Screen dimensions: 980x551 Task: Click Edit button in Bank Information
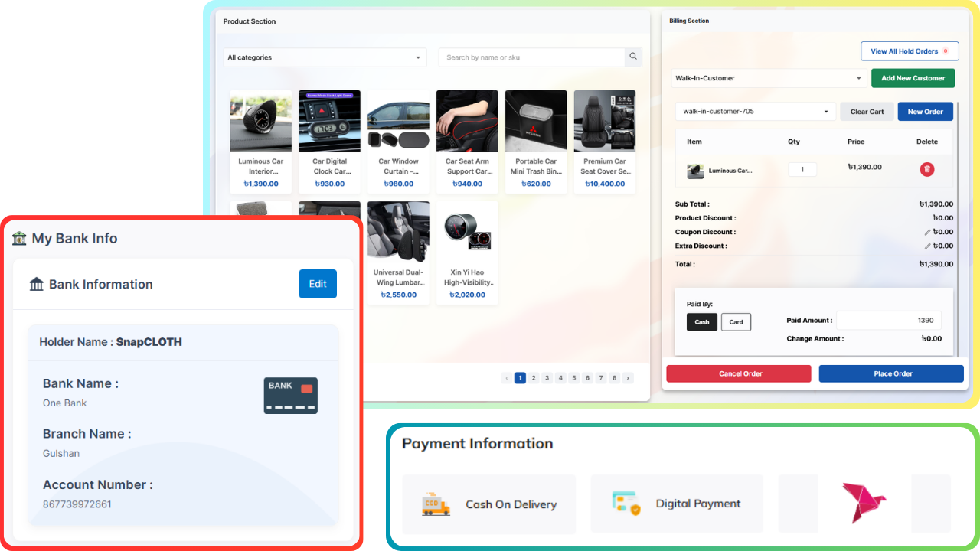tap(318, 284)
